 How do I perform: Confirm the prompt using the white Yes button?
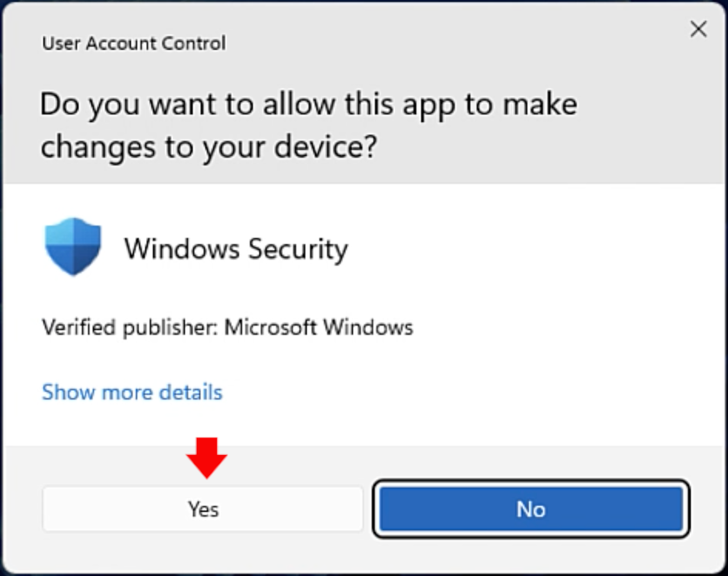(203, 509)
